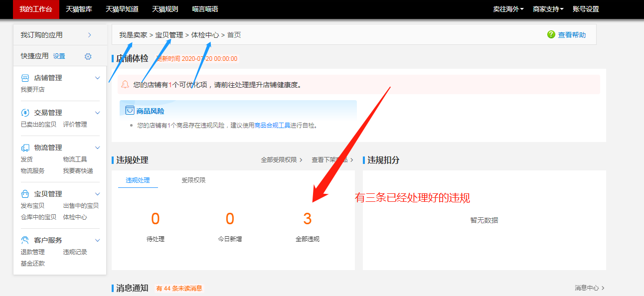Viewport: 644px width, 296px height.
Task: Click 体检中心 in the breadcrumb
Action: (x=205, y=35)
